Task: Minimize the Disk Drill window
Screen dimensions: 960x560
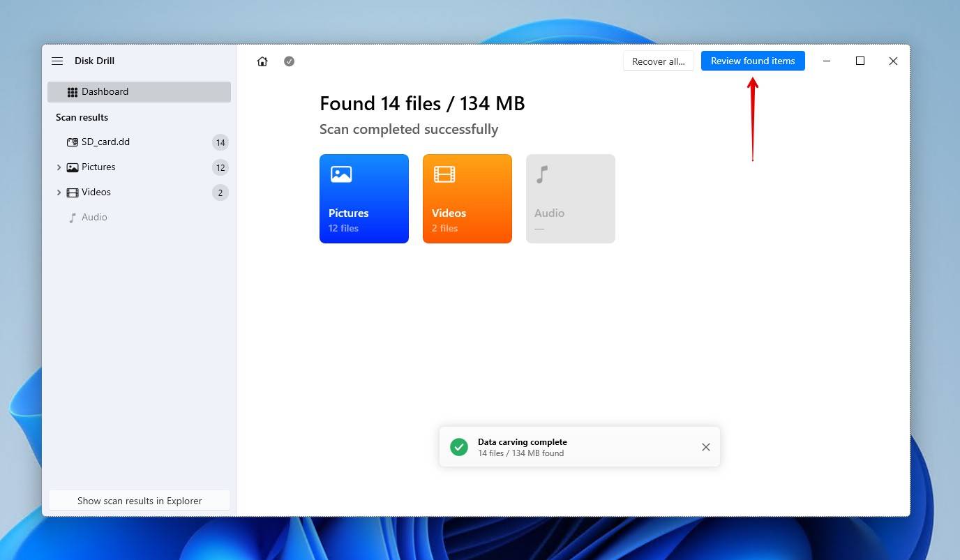Action: [x=827, y=61]
